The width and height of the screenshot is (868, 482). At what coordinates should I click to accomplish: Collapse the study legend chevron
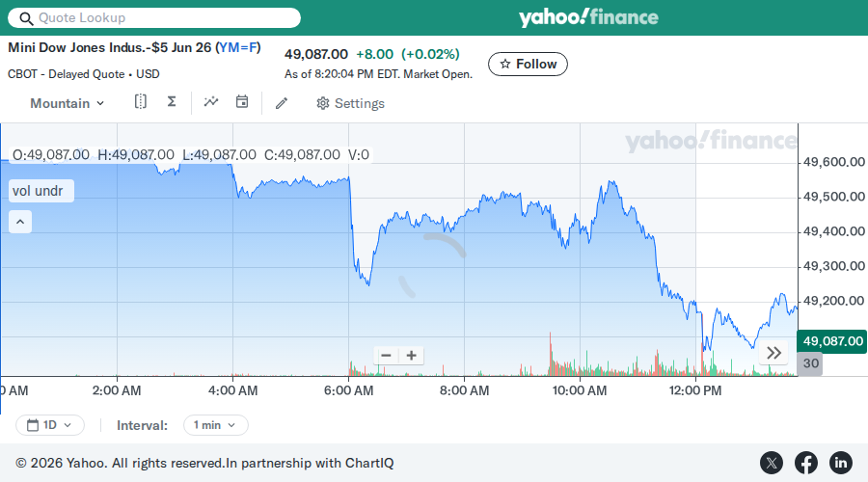point(20,222)
